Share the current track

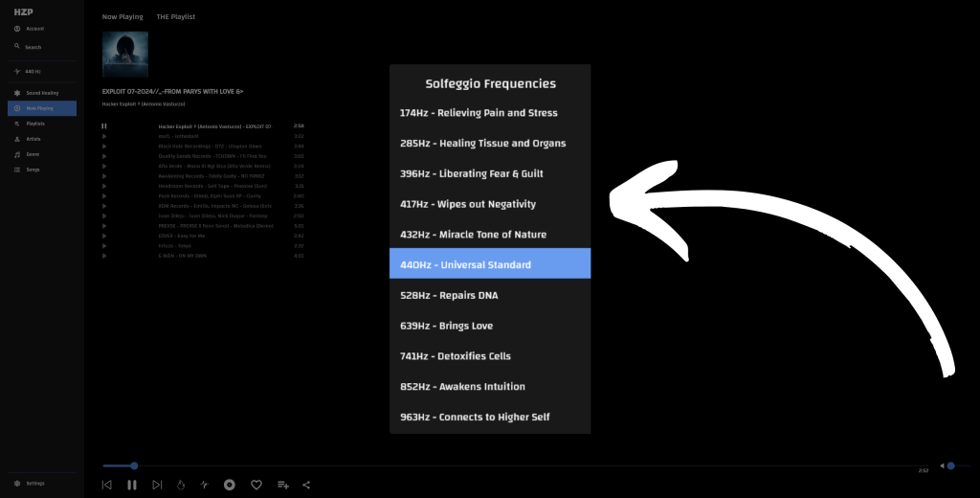pyautogui.click(x=306, y=485)
